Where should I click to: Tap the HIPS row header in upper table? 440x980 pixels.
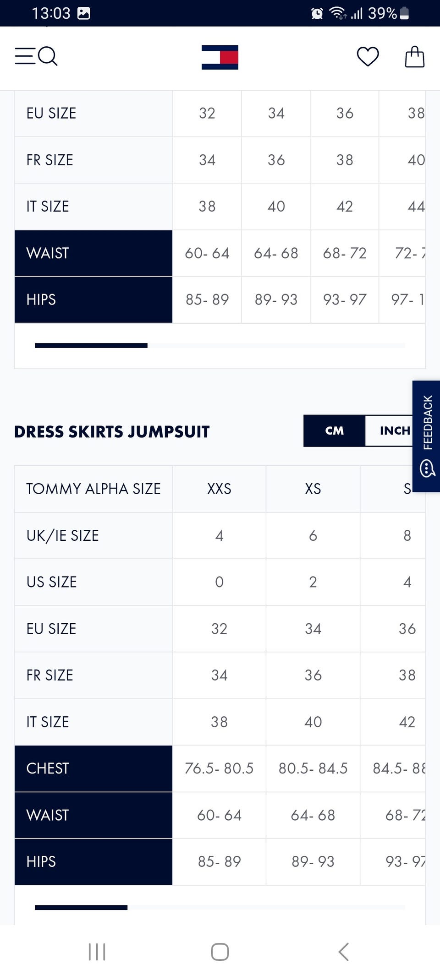click(x=93, y=299)
